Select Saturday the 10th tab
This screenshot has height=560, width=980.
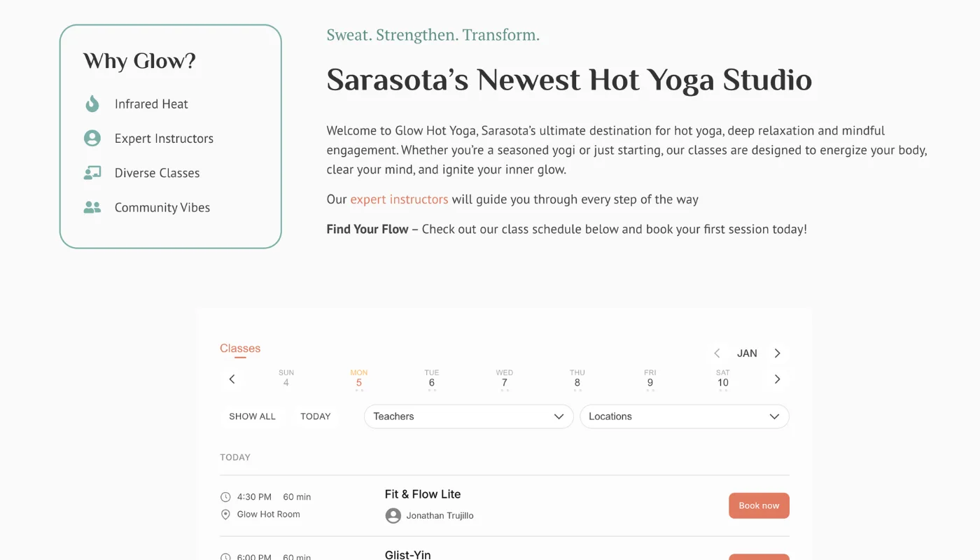click(722, 378)
